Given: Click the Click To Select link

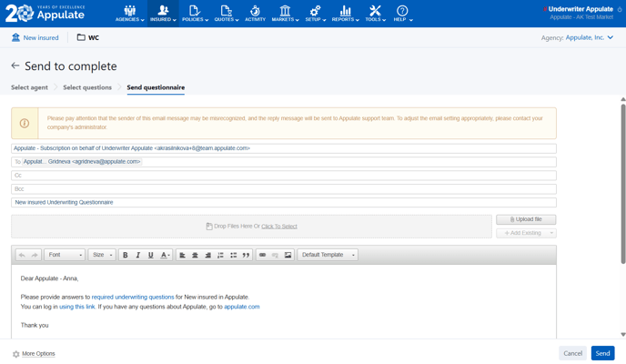Looking at the screenshot, I should pyautogui.click(x=279, y=227).
